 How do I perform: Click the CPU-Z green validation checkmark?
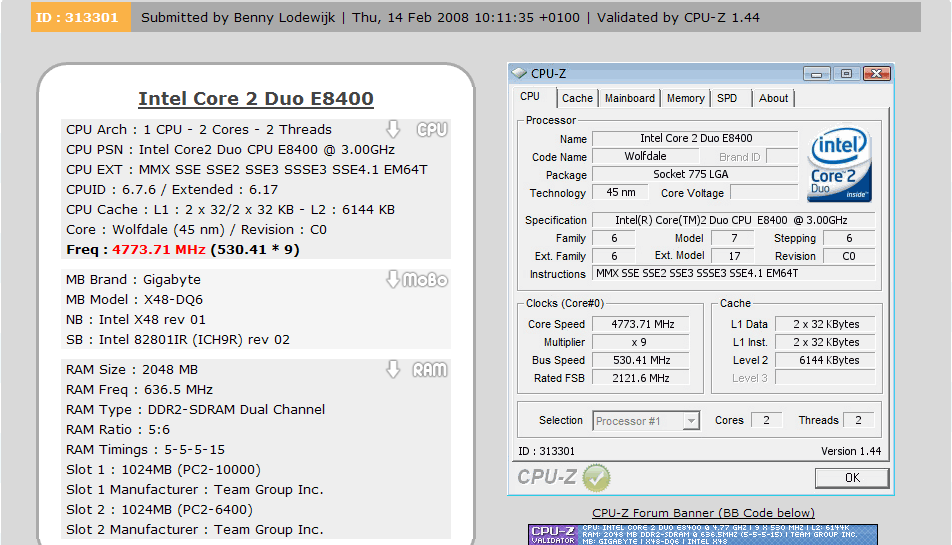tap(596, 478)
